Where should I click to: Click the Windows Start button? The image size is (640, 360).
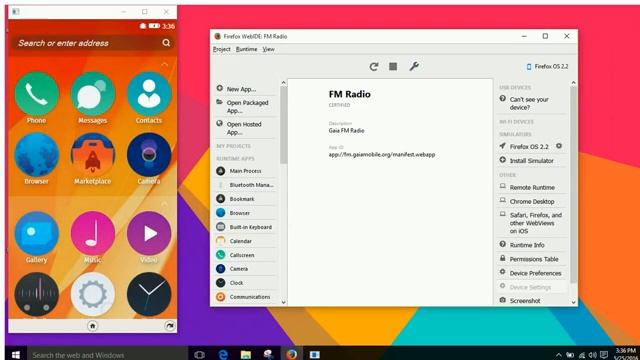coord(16,354)
